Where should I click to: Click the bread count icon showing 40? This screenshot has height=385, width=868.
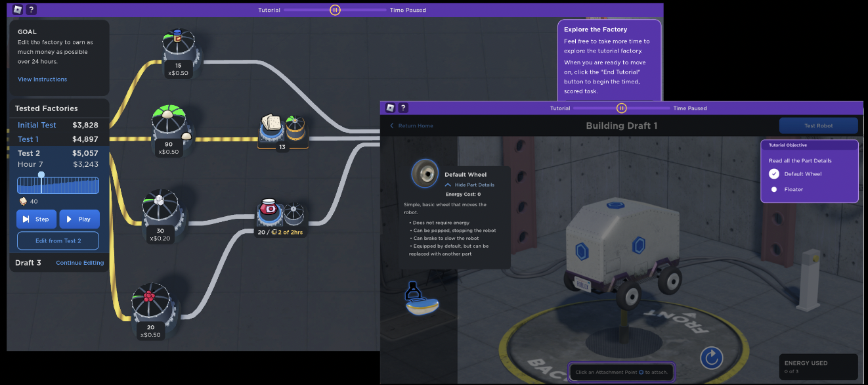click(24, 202)
